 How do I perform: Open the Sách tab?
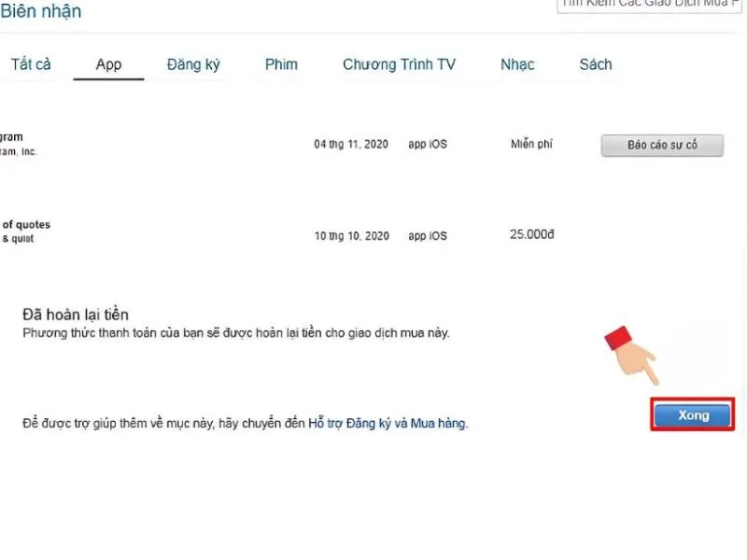click(x=596, y=64)
